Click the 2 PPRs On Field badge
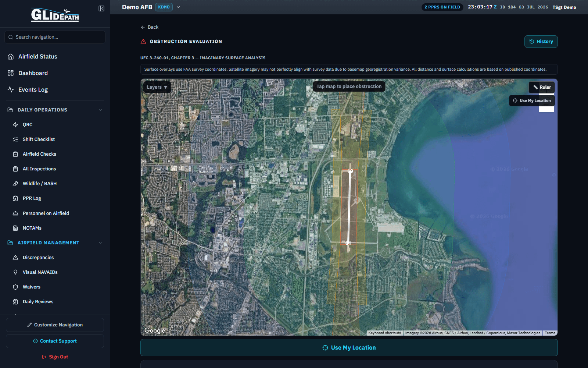The height and width of the screenshot is (368, 588). pyautogui.click(x=442, y=7)
